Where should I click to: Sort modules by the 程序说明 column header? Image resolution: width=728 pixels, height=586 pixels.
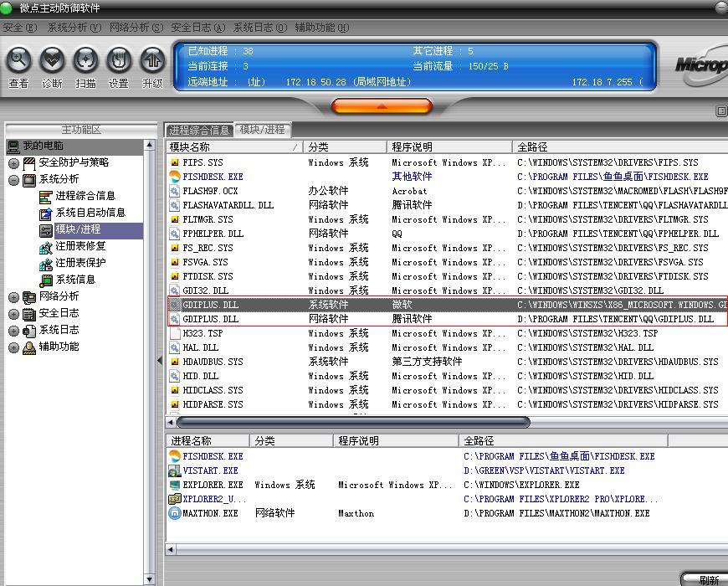pos(449,147)
